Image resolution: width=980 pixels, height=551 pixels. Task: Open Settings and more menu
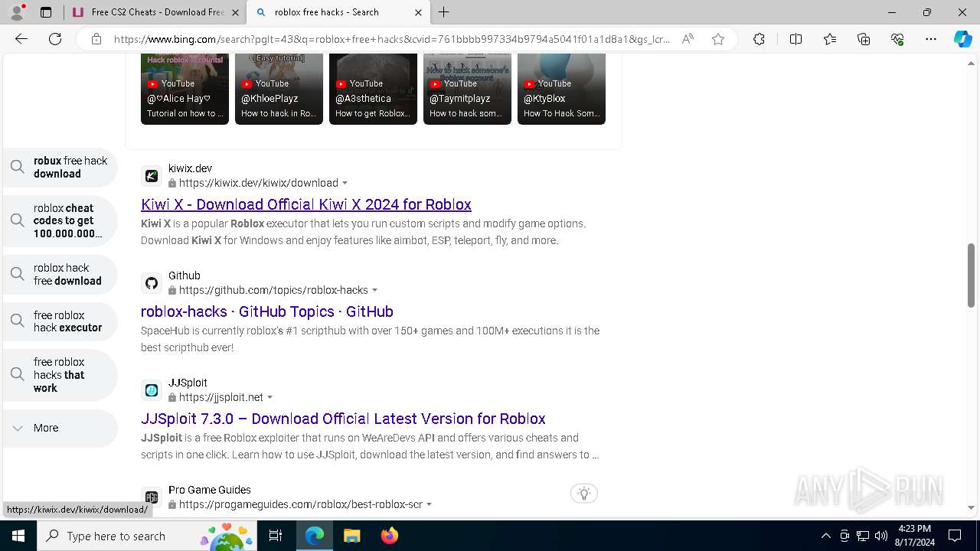(931, 39)
